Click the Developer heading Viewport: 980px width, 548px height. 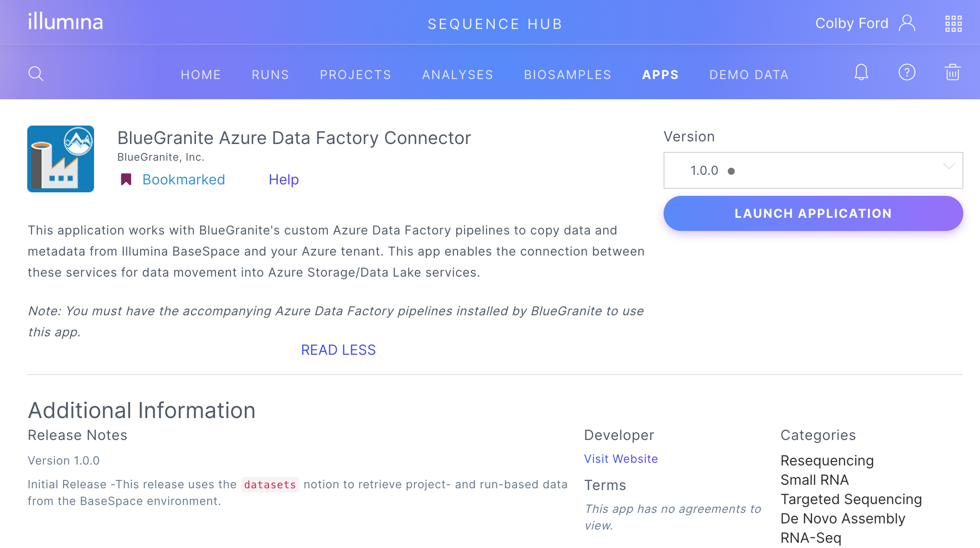point(619,435)
